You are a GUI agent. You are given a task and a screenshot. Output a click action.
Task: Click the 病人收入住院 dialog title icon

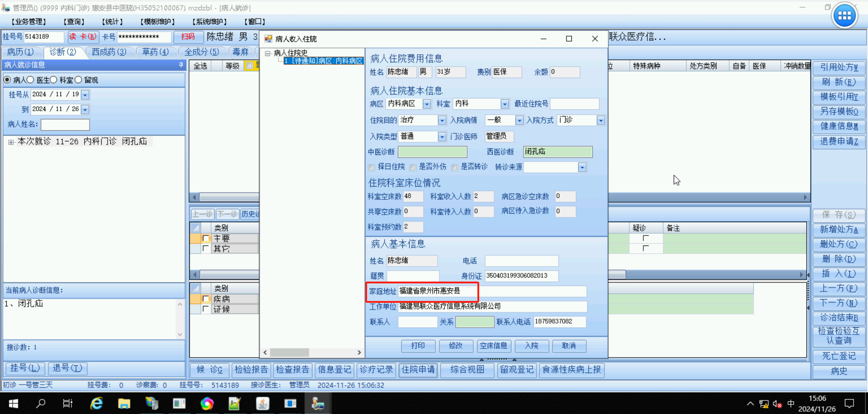point(268,39)
